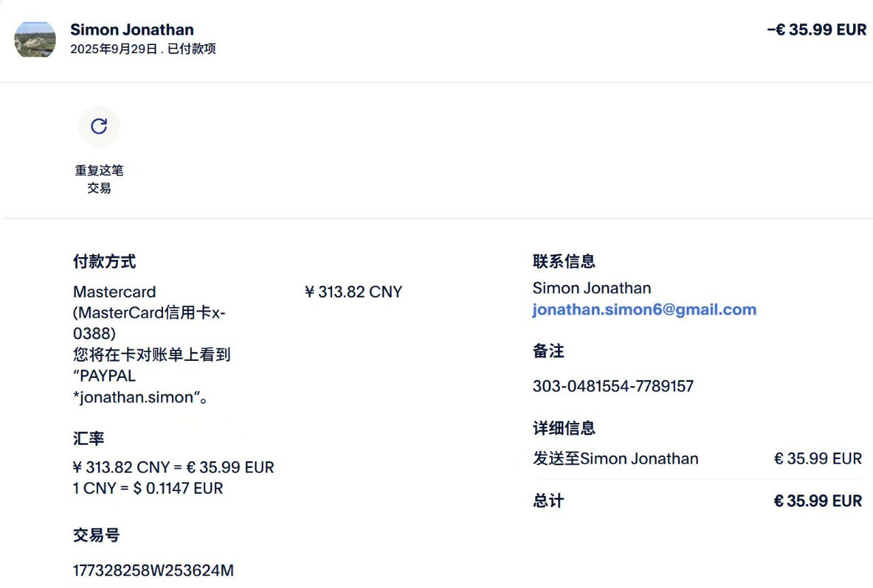Click the 汇率 section heading
Viewport: 873px width, 588px height.
click(x=89, y=439)
